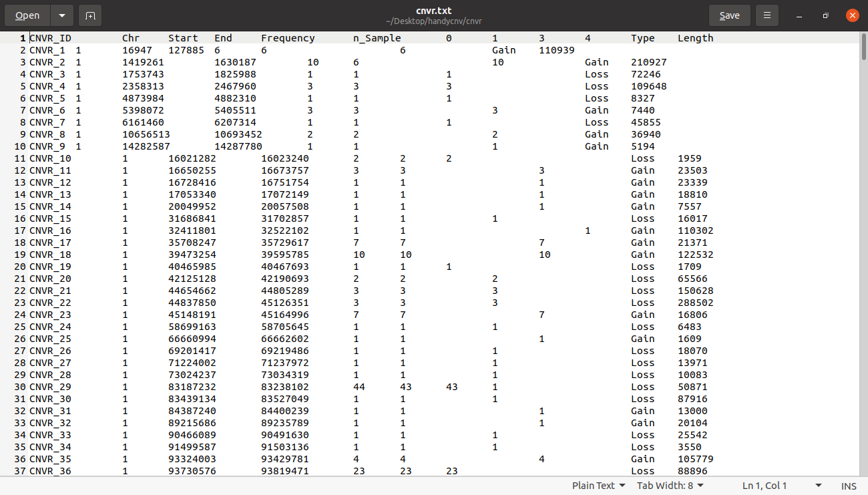Save the cnvr.txt file
Viewport: 868px width, 495px height.
tap(729, 15)
